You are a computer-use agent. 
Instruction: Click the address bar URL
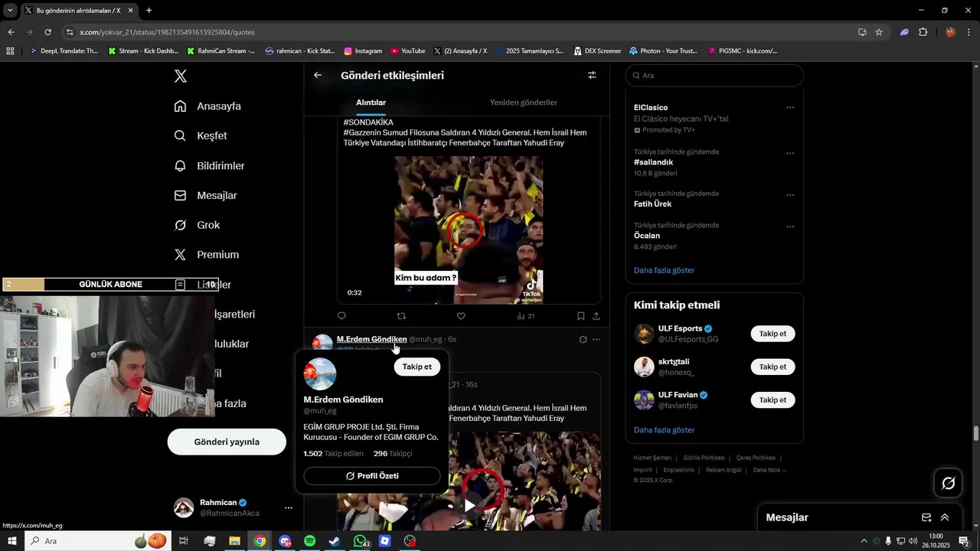167,32
